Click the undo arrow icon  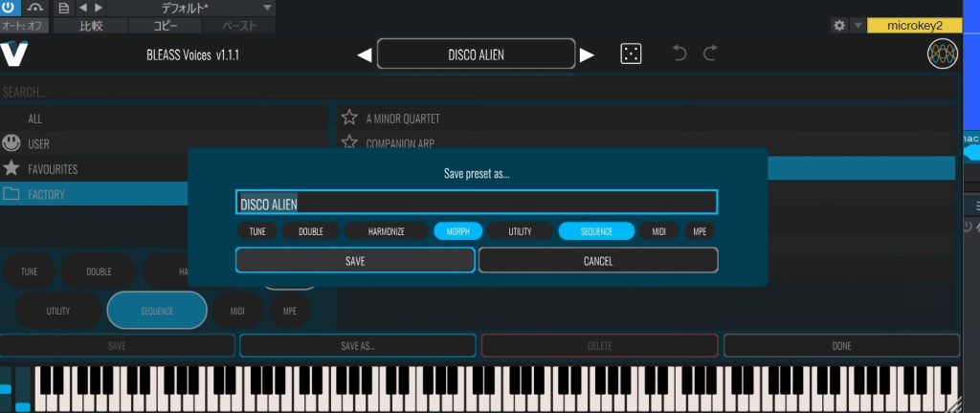680,54
